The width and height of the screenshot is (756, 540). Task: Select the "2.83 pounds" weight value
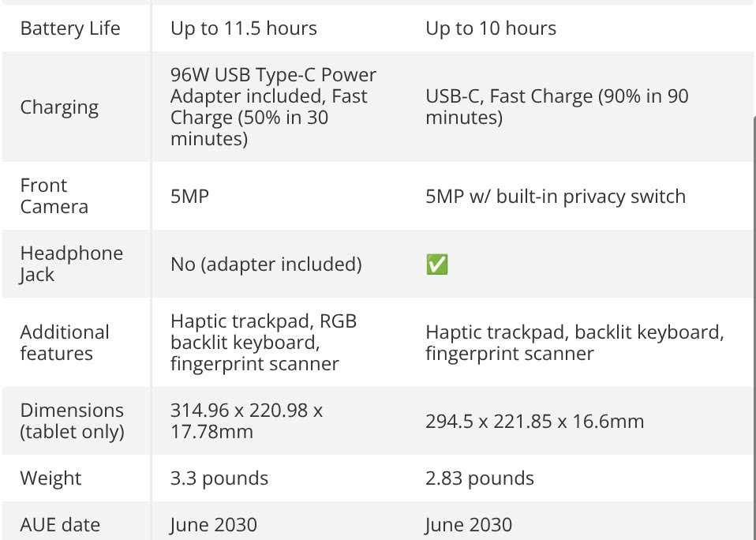(480, 478)
